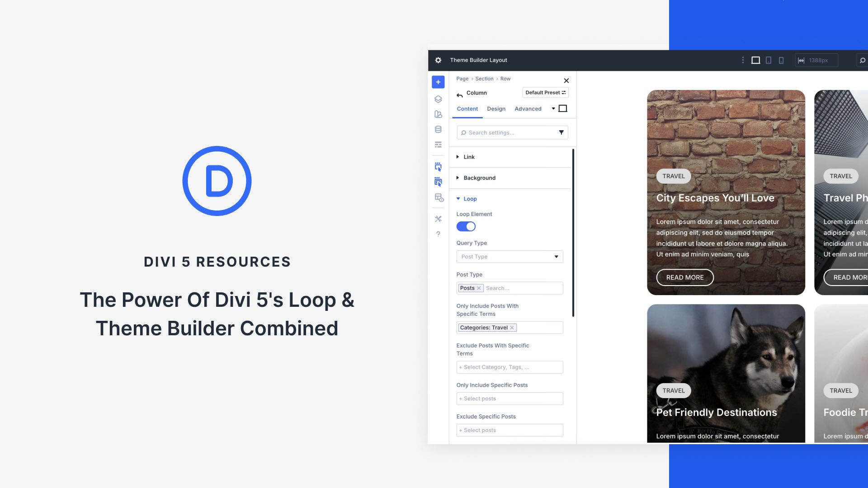Click READ MORE on City Escapes card

pos(684,277)
